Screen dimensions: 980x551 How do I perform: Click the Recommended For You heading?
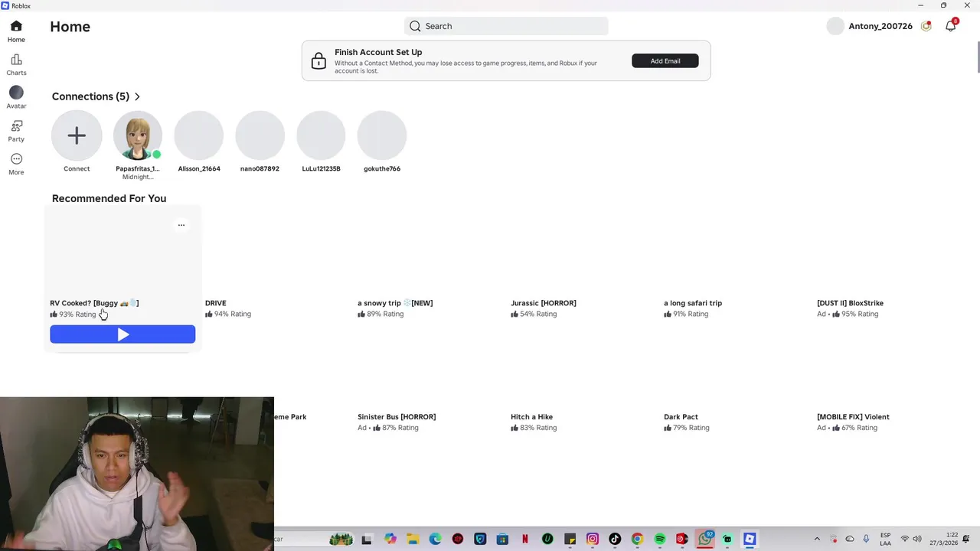tap(109, 198)
